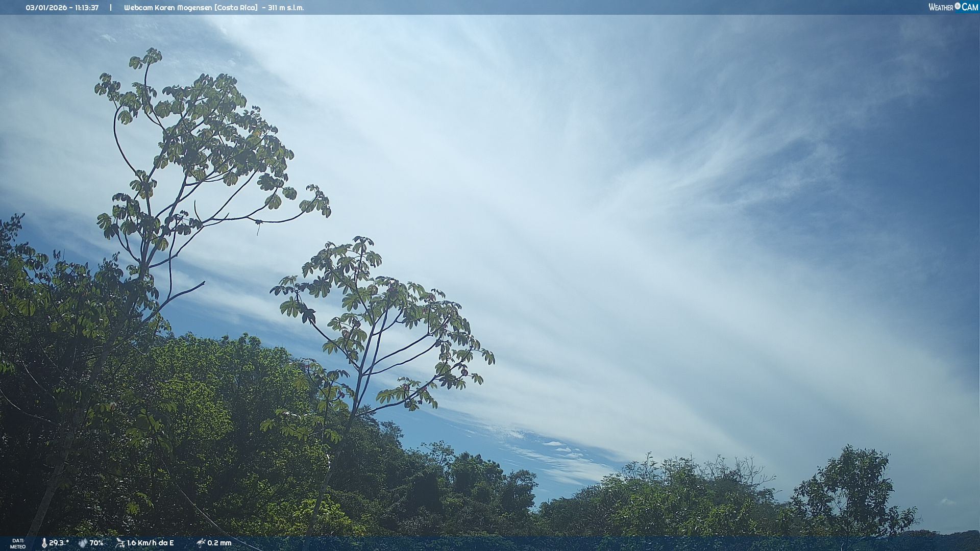Click the 311 m s.l.m. altitude text
The image size is (980, 551).
click(x=286, y=8)
